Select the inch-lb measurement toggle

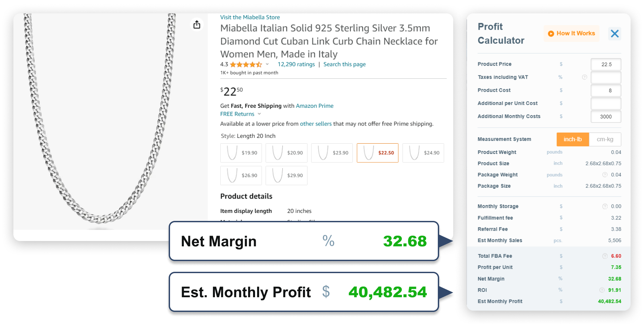[573, 139]
